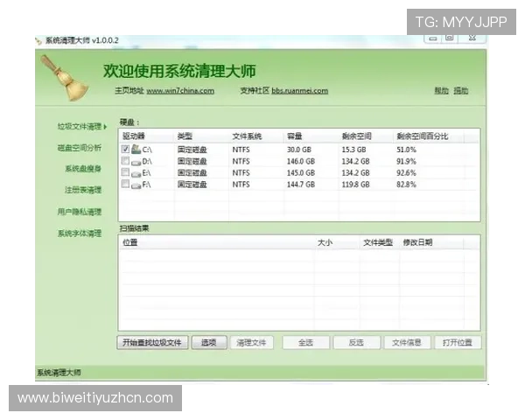
Task: Click the title bar app icon
Action: coord(38,41)
